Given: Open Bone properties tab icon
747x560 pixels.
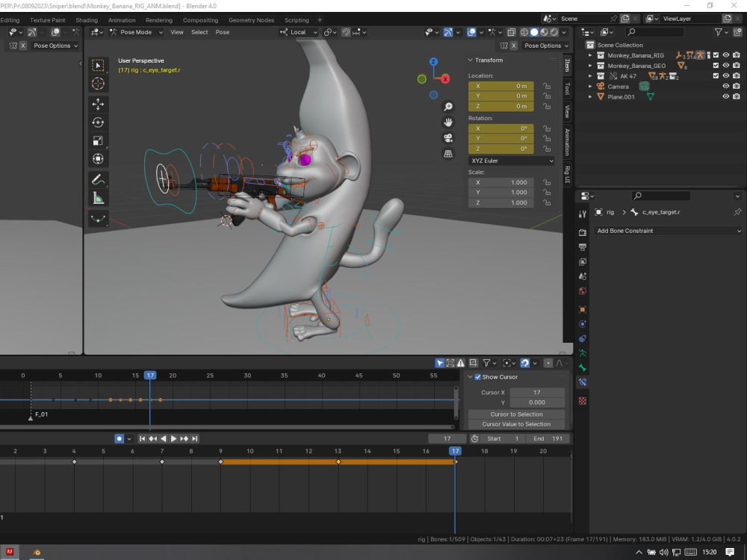Looking at the screenshot, I should 582,367.
